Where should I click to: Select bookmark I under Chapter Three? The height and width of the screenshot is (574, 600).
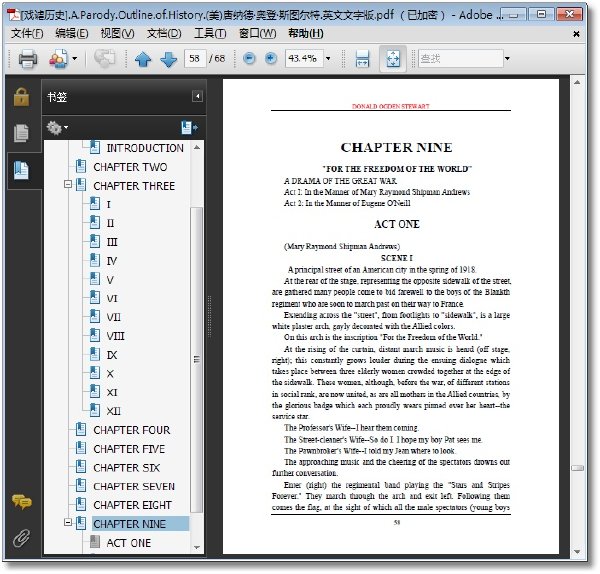pyautogui.click(x=109, y=205)
